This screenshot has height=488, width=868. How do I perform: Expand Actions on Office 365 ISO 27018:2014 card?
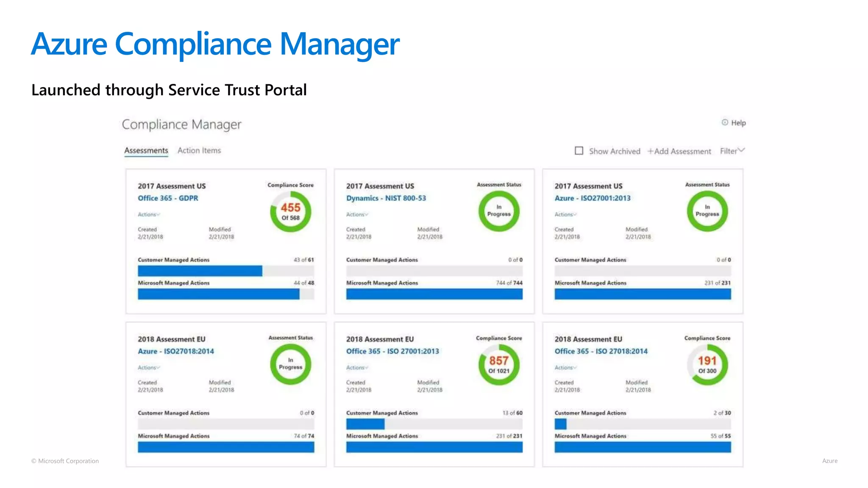coord(566,368)
